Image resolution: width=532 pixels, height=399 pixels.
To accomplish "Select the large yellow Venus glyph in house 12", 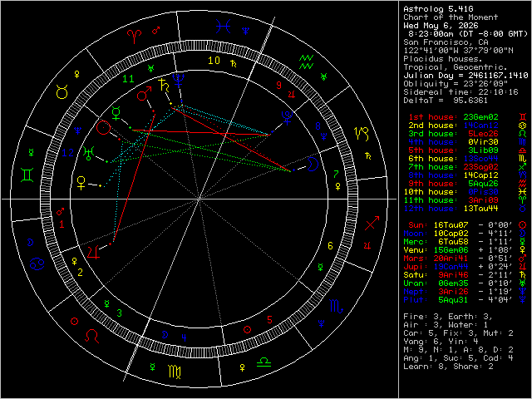I will click(x=81, y=183).
